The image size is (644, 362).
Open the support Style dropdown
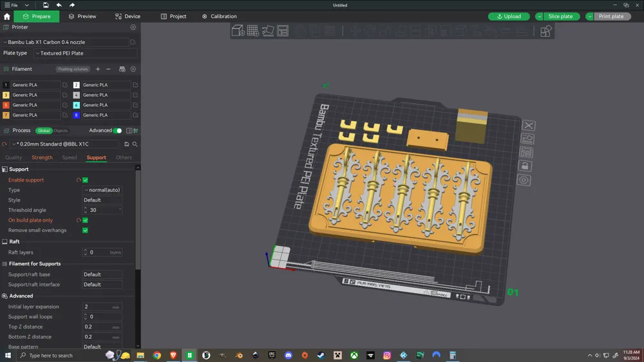tap(102, 200)
